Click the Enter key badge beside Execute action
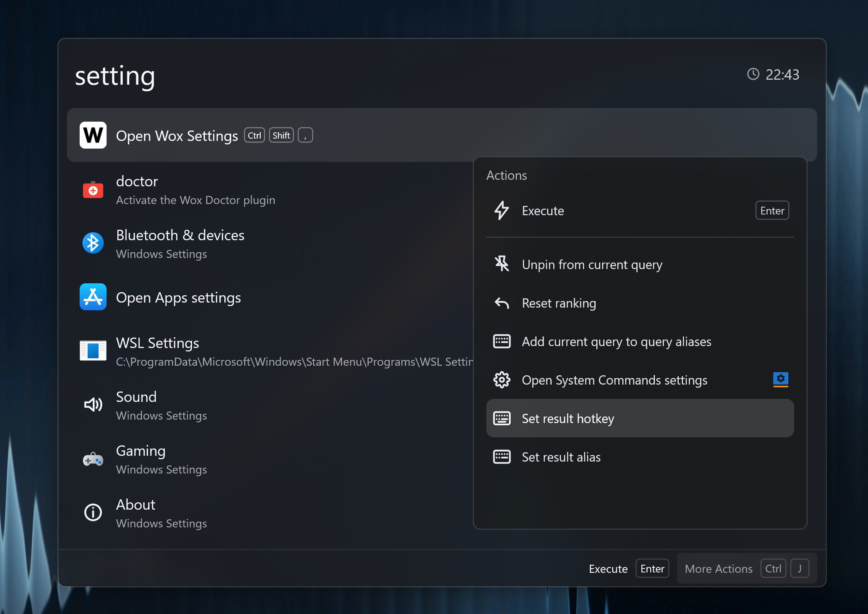This screenshot has width=868, height=614. click(772, 211)
